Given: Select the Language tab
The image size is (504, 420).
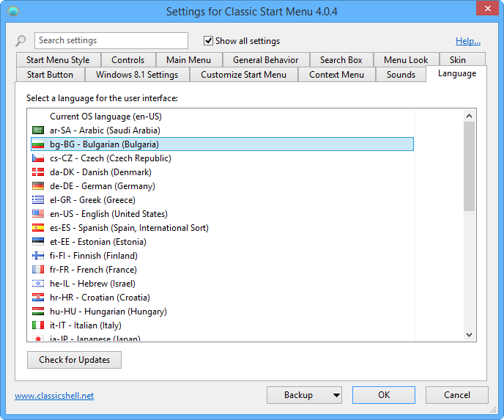Looking at the screenshot, I should point(457,73).
